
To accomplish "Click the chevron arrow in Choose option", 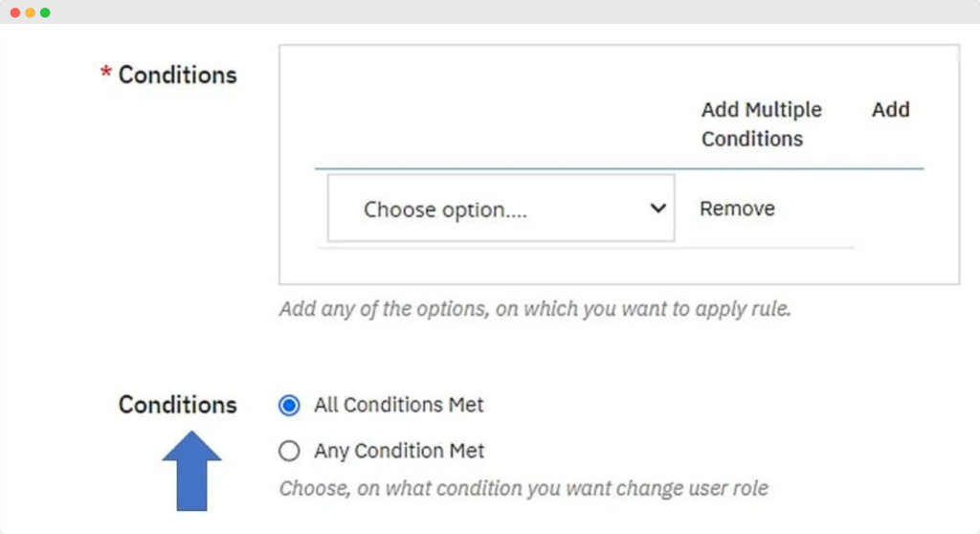I will pyautogui.click(x=657, y=208).
